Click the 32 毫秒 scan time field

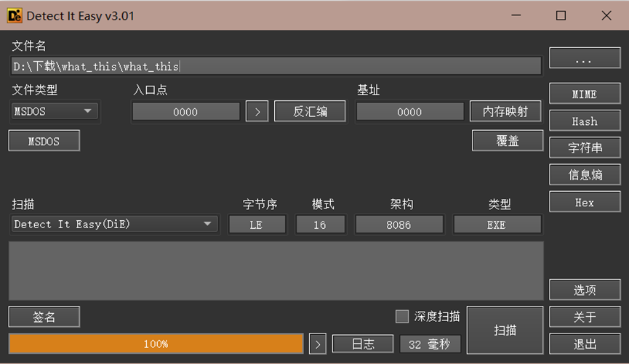coord(430,344)
